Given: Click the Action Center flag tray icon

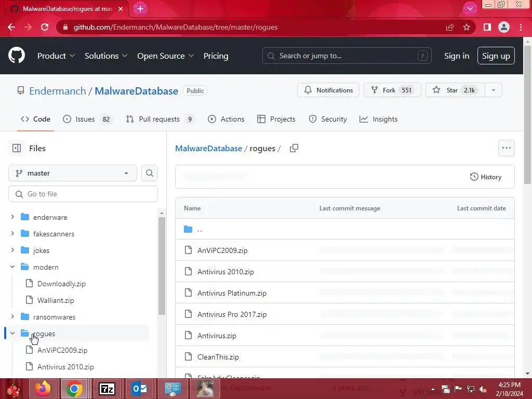Looking at the screenshot, I should tap(458, 389).
